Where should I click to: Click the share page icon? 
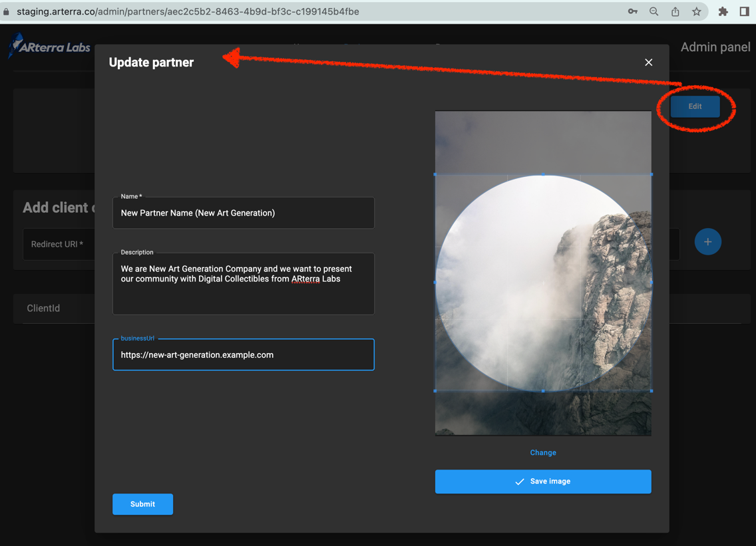(675, 11)
